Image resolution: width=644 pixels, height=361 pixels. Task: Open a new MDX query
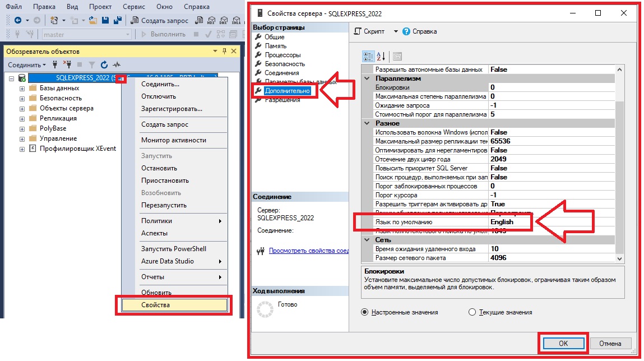pyautogui.click(x=211, y=20)
